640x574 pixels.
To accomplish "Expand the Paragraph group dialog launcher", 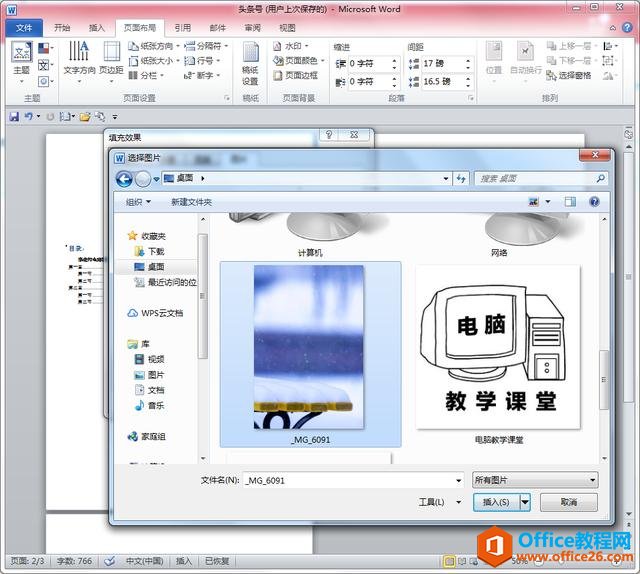I will (x=471, y=98).
